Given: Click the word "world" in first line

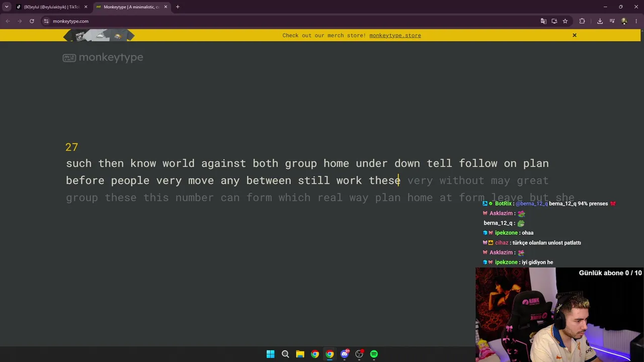Looking at the screenshot, I should pos(178,163).
